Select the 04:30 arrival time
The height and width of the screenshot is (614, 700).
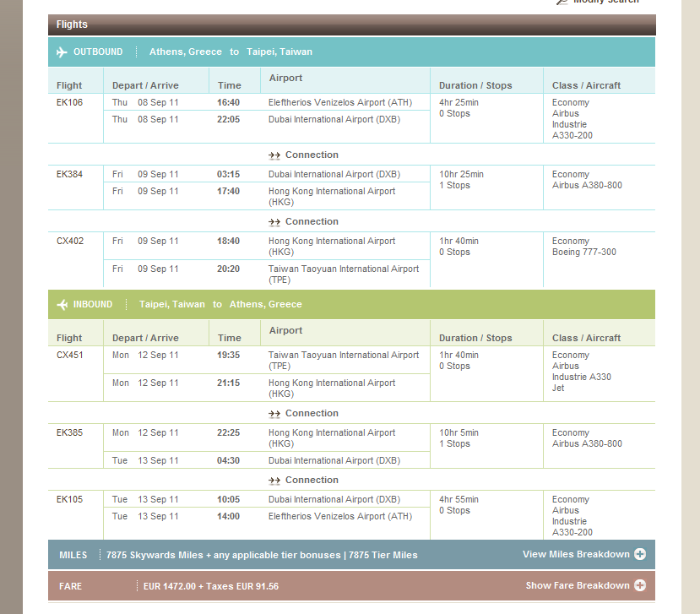pos(229,460)
